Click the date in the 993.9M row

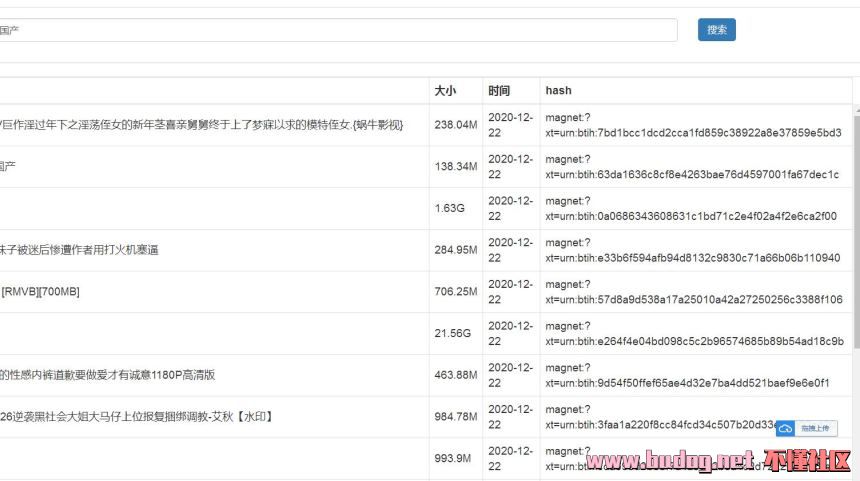point(510,459)
